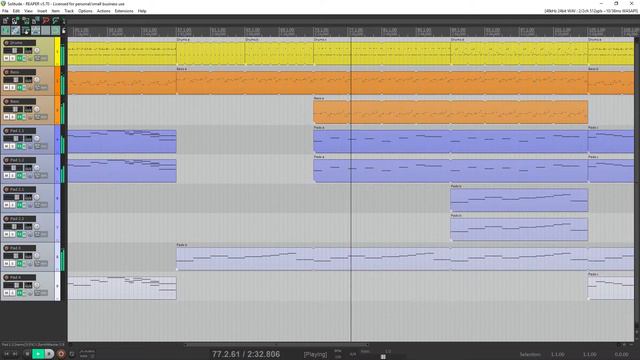Mute the Pad 2.1 track
Screen dimensions: 640x360
pos(6,205)
